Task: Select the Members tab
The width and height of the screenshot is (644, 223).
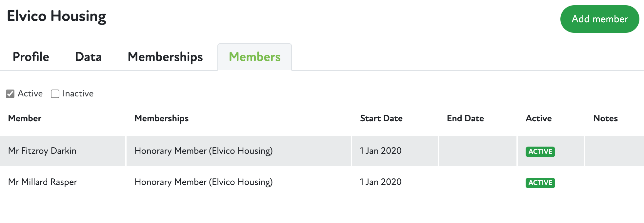Action: (254, 57)
